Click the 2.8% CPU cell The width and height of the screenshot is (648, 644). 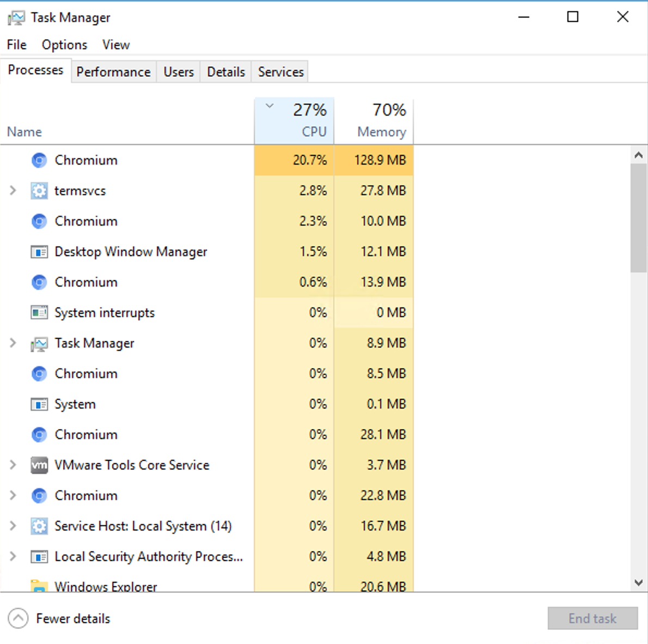pos(294,191)
